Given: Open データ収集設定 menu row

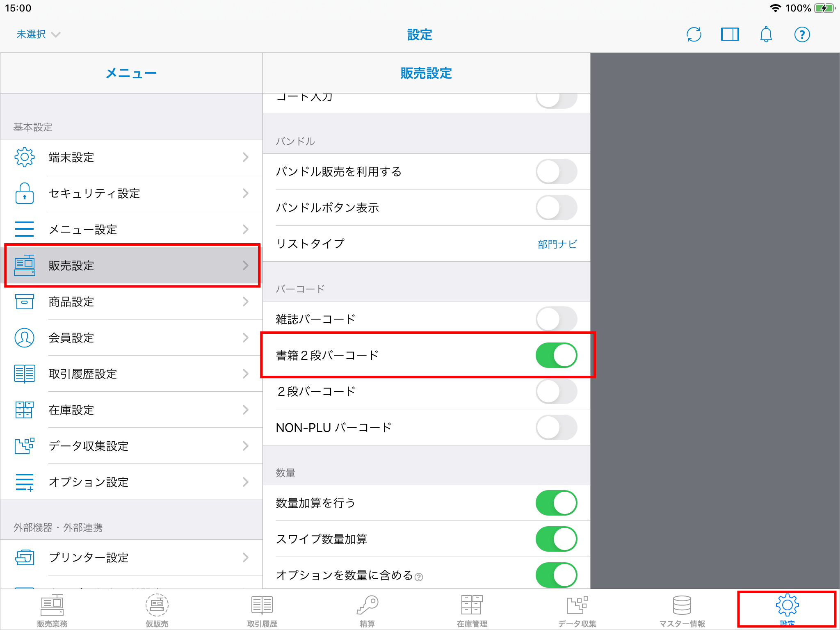Looking at the screenshot, I should [131, 446].
